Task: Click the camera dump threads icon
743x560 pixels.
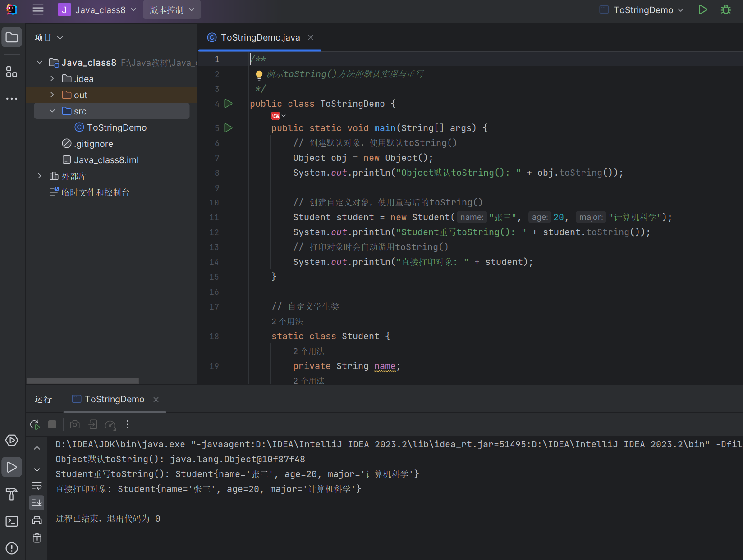Action: tap(75, 424)
